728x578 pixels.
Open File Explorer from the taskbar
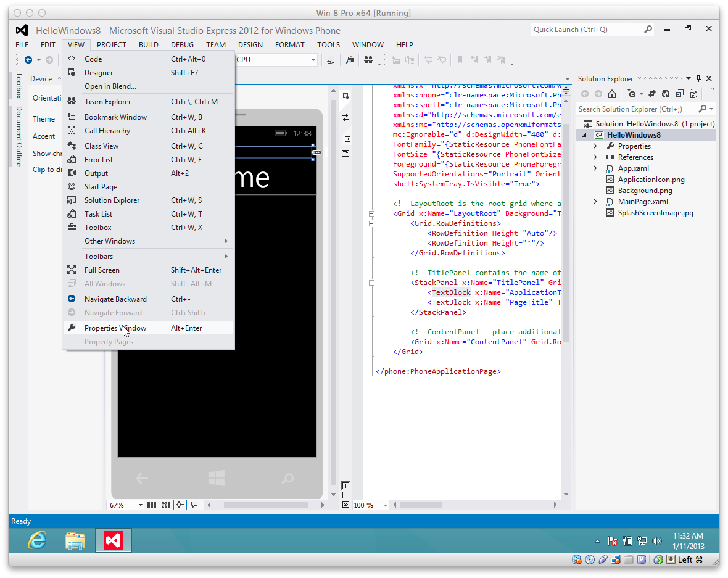click(75, 540)
